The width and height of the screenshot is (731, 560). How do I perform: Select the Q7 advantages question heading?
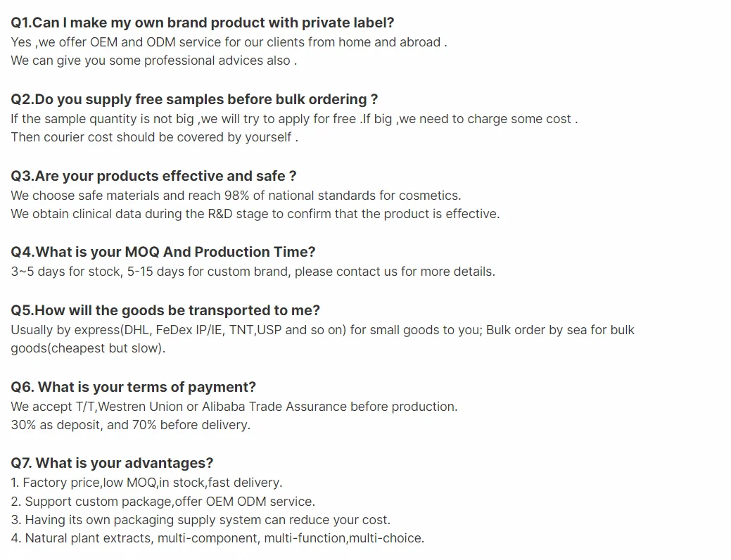coord(112,463)
